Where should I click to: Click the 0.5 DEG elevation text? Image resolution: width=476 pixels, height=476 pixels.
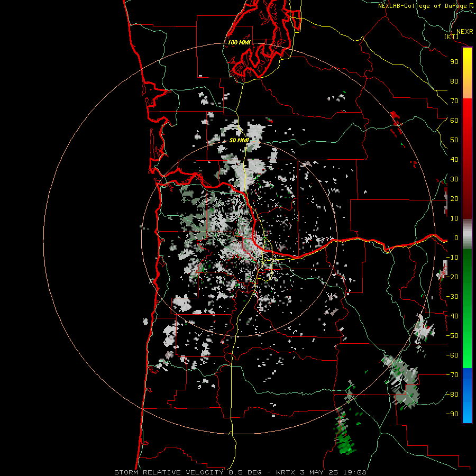pyautogui.click(x=245, y=472)
